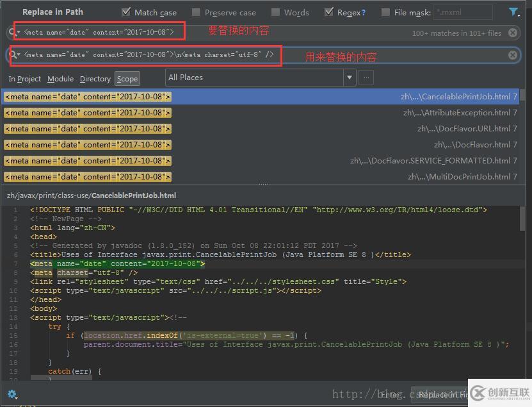The image size is (532, 407).
Task: Open the All Places scope dropdown
Action: [x=348, y=76]
